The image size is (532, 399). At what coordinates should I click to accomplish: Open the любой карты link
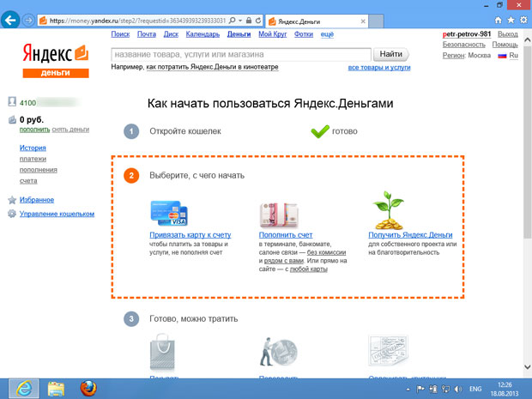309,269
